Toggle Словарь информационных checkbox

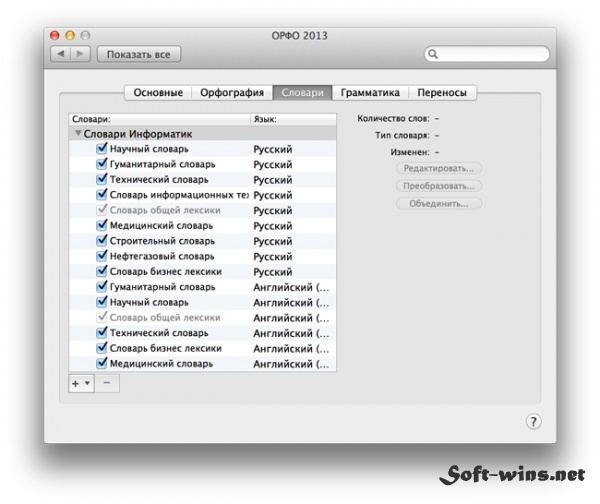click(102, 194)
